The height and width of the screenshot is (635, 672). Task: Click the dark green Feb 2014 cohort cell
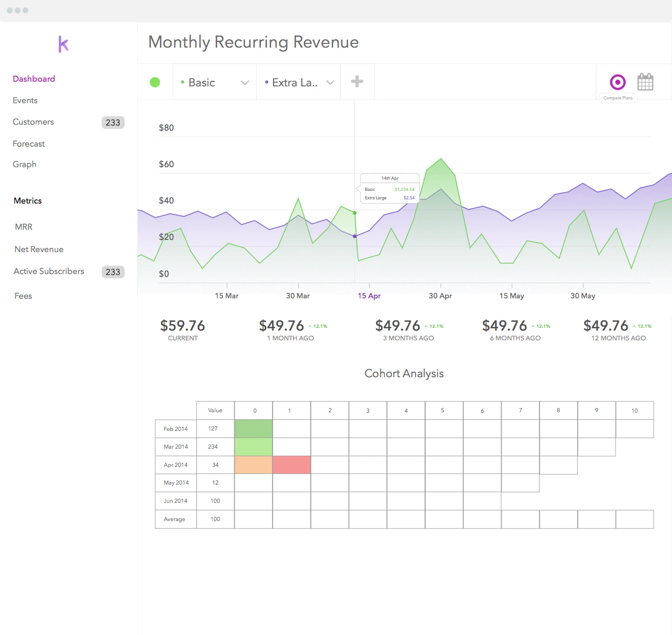[253, 429]
